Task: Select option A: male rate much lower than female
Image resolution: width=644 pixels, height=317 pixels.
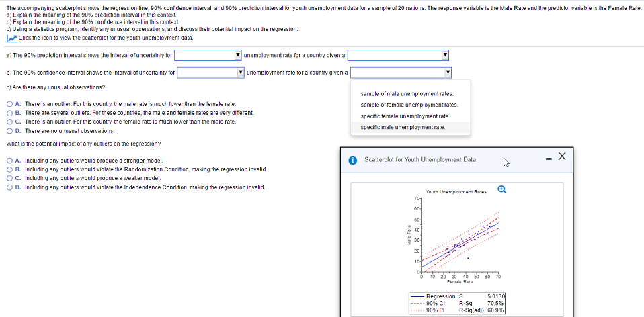Action: pyautogui.click(x=10, y=104)
